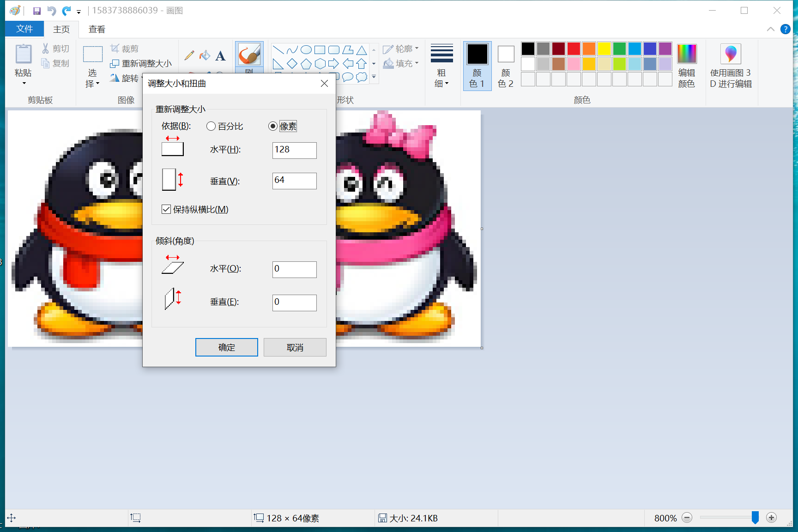Screen dimensions: 798x532
Task: Pick the green palette swatch
Action: coord(619,48)
